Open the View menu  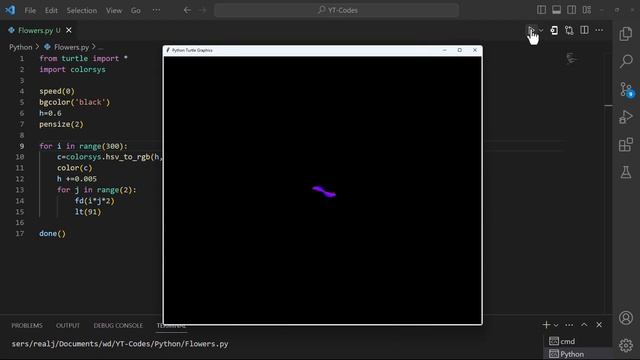(114, 11)
